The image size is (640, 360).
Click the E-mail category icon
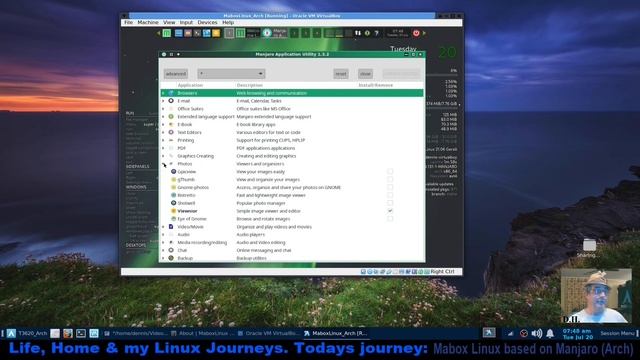[171, 101]
